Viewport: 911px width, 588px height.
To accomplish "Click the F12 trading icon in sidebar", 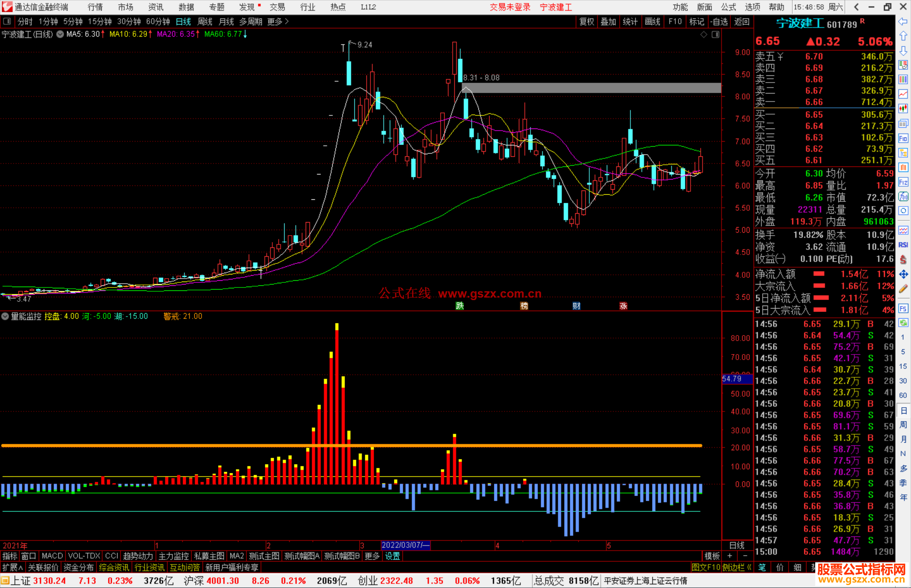I will click(x=903, y=182).
